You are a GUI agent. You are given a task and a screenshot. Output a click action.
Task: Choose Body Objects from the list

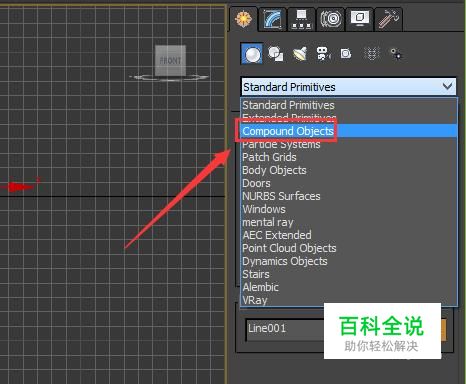(349, 170)
